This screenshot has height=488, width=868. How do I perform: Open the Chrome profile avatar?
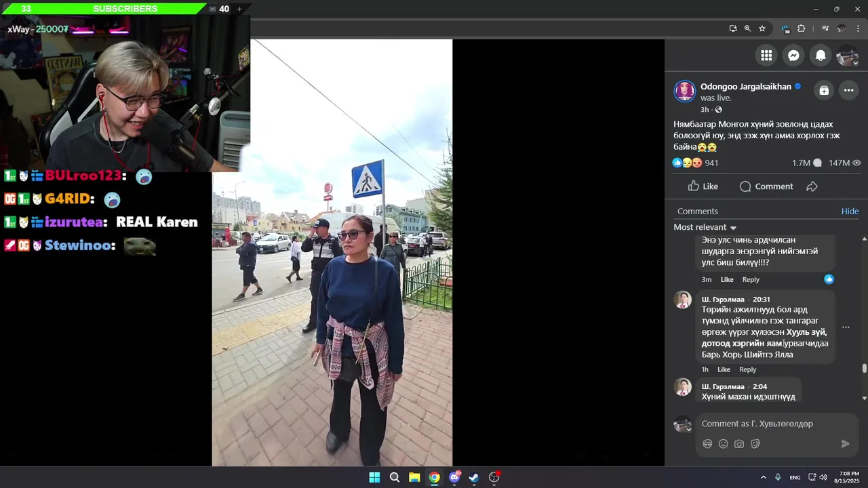[x=842, y=28]
